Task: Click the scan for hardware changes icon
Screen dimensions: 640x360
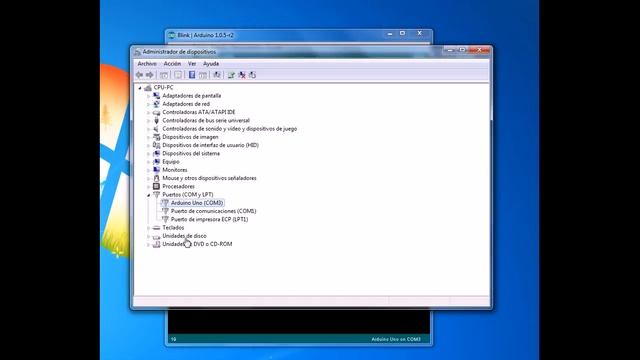Action: click(217, 75)
